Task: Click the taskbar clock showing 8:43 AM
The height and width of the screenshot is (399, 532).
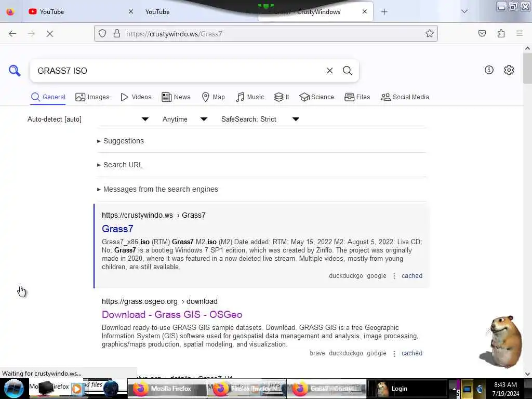Action: point(506,389)
